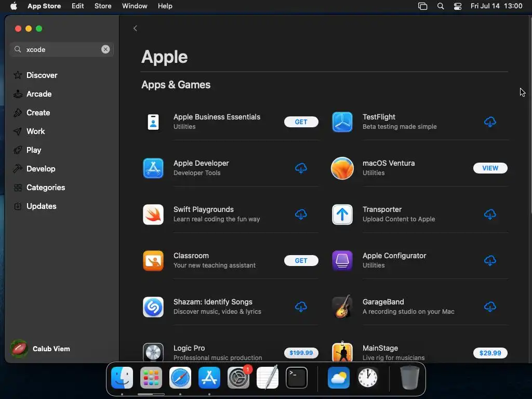Get the Classroom app

coord(301,261)
